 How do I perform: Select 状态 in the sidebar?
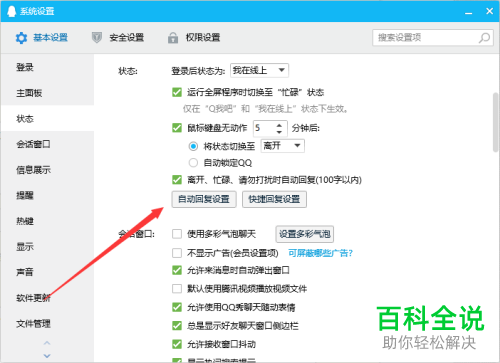click(x=47, y=118)
